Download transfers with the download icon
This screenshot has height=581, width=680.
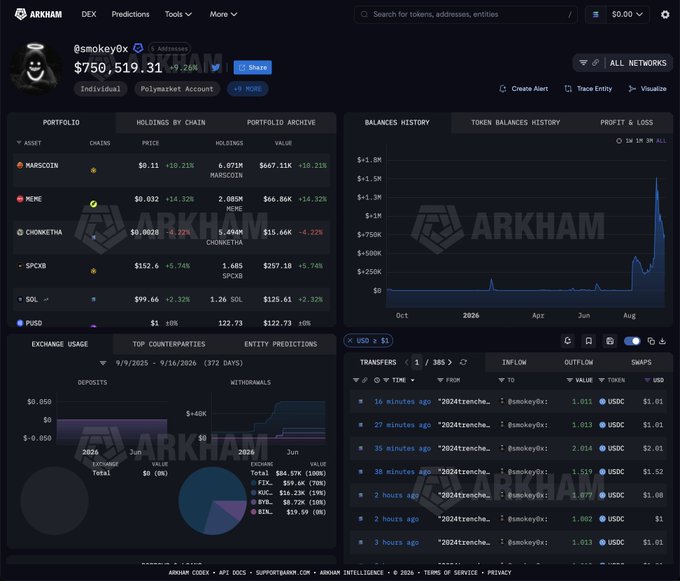662,341
